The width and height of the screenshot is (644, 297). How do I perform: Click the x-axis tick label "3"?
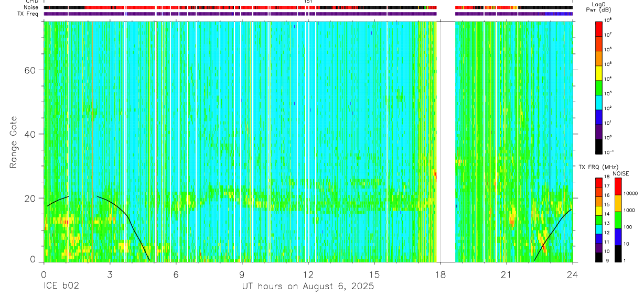110,275
